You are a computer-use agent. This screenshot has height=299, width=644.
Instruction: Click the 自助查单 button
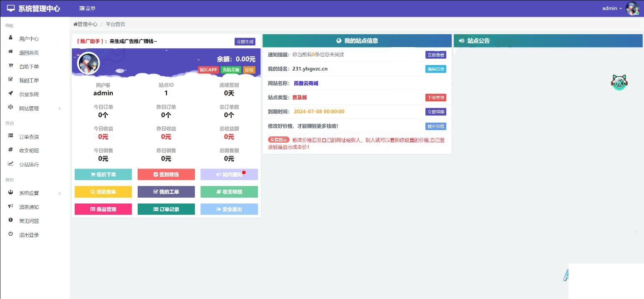103,192
